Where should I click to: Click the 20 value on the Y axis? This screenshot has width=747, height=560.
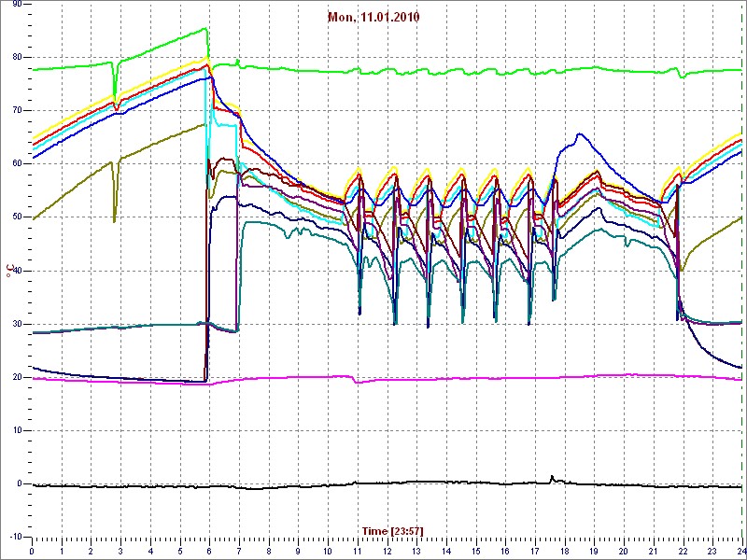[16, 378]
